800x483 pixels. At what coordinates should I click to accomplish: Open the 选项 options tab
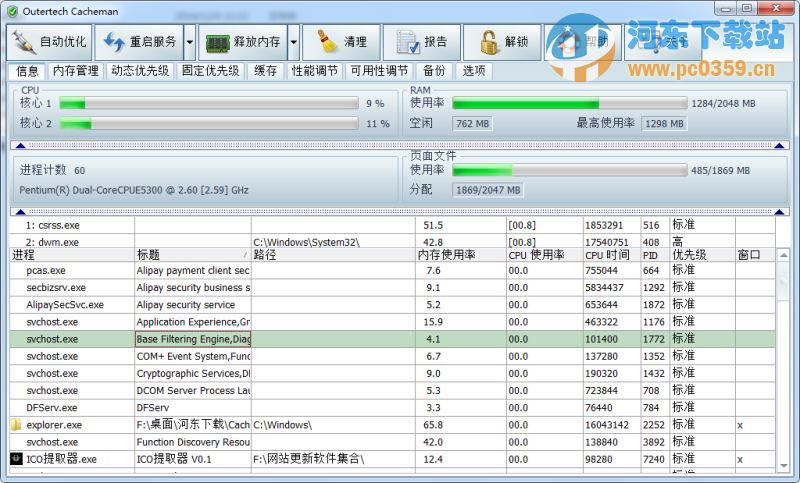coord(473,71)
